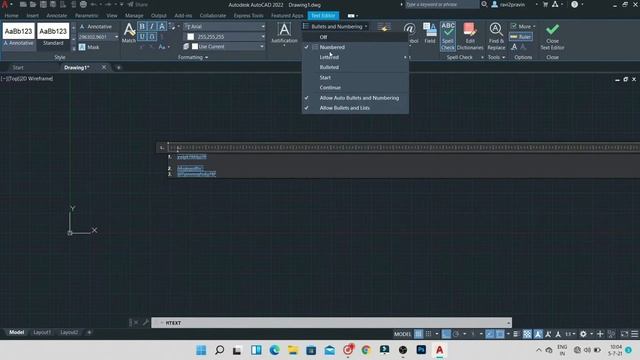The height and width of the screenshot is (360, 640).
Task: Toggle the Annotative option in Style panel
Action: pyautogui.click(x=96, y=27)
